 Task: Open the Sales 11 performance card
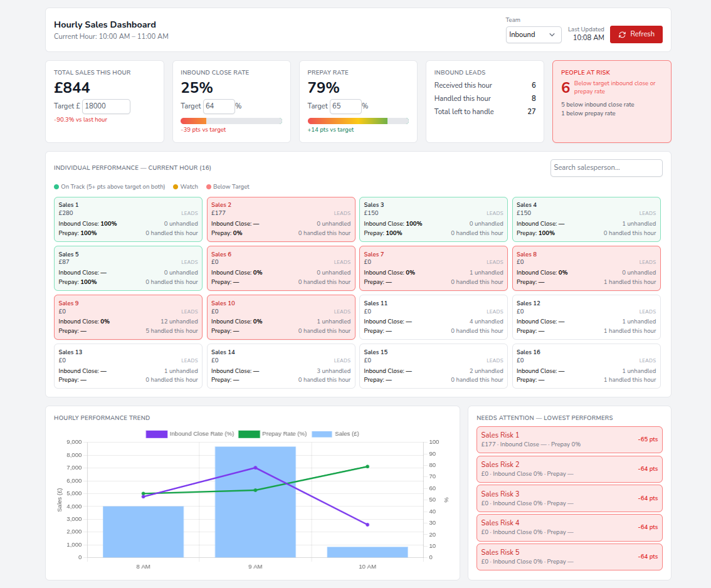click(x=433, y=317)
